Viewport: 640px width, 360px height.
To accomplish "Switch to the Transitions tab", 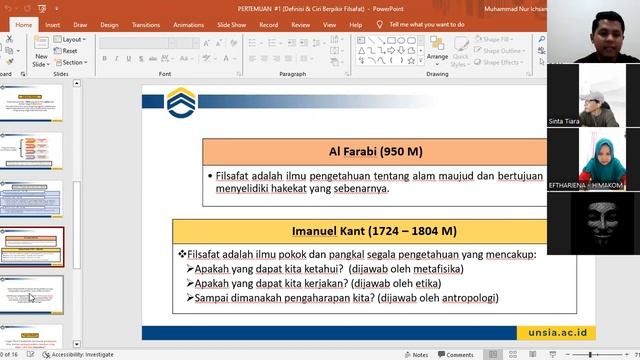I will point(146,25).
